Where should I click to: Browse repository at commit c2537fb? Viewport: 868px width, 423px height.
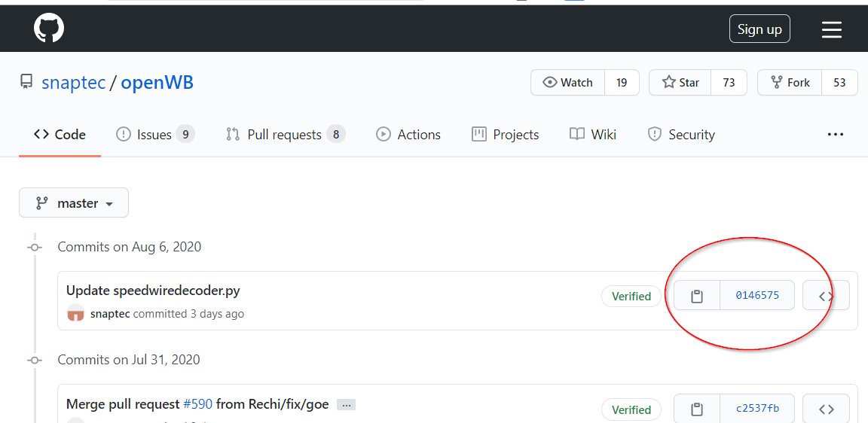click(x=826, y=409)
